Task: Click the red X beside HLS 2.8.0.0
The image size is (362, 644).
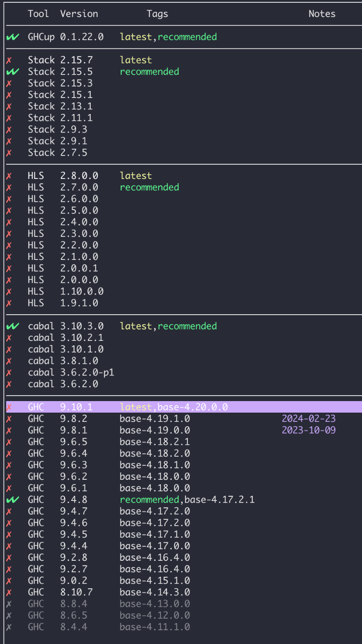Action: [x=9, y=176]
